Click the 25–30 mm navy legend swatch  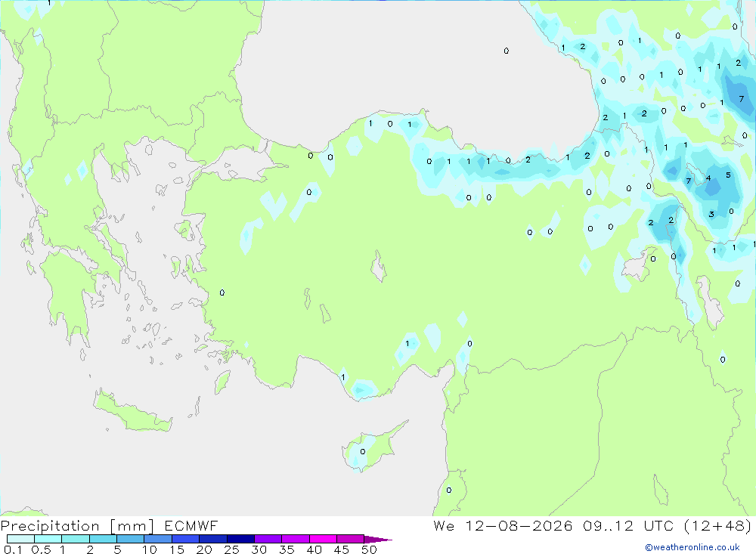click(x=240, y=539)
